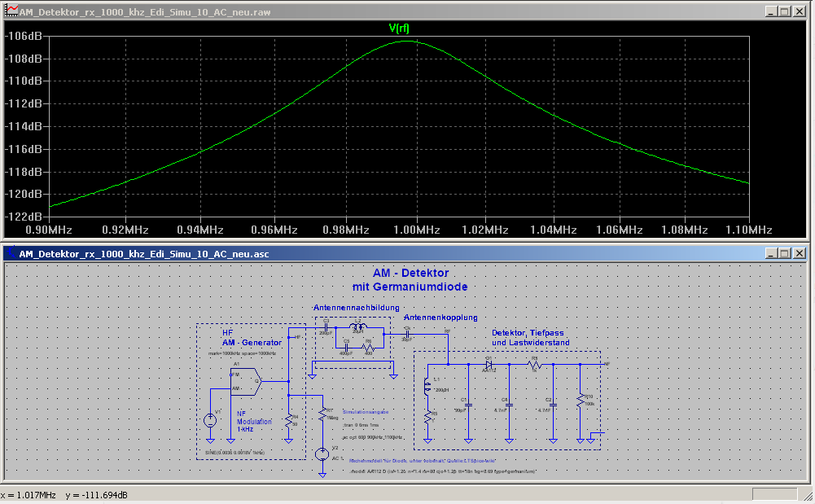Maximize the waveform .raw window

click(x=785, y=11)
